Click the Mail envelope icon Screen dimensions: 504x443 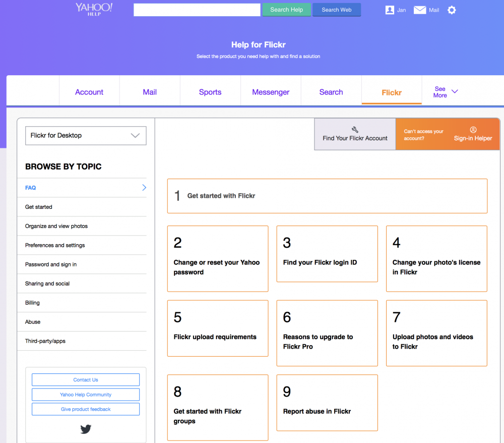(x=419, y=10)
